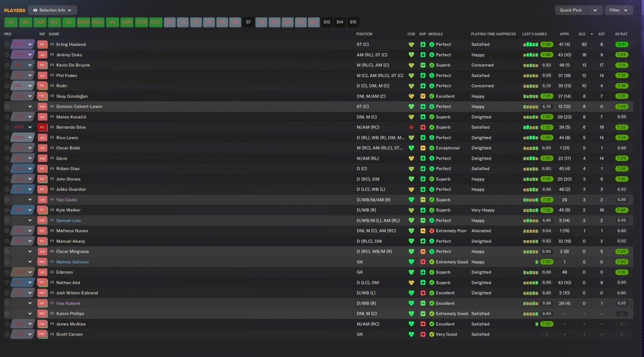Click Josh Wilson-Esbrand's red sharpness icon
The image size is (644, 357).
(423, 293)
